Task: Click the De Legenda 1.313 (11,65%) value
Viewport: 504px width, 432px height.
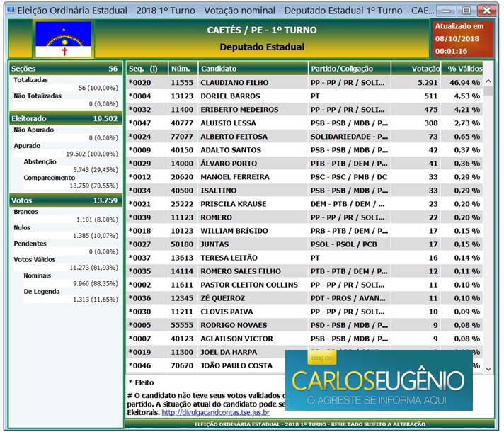Action: click(96, 300)
